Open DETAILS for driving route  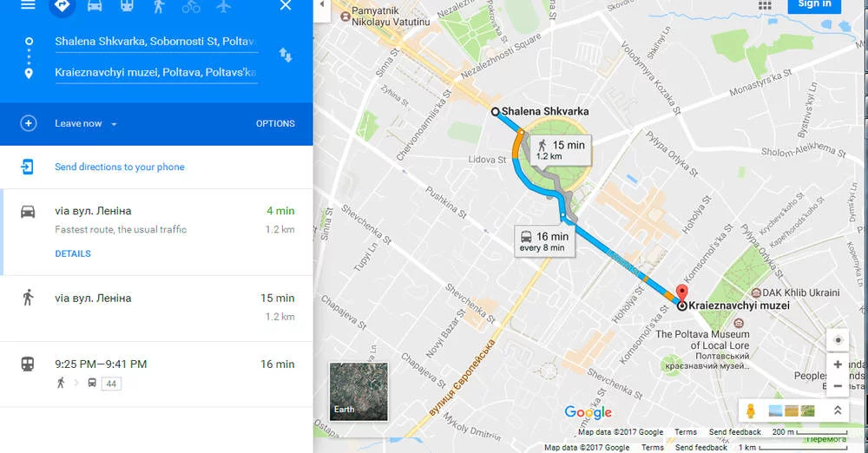click(x=73, y=253)
